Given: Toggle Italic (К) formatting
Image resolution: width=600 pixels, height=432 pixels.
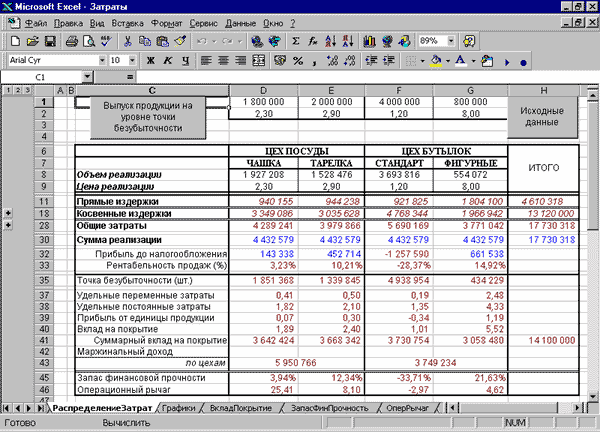Looking at the screenshot, I should [x=168, y=61].
